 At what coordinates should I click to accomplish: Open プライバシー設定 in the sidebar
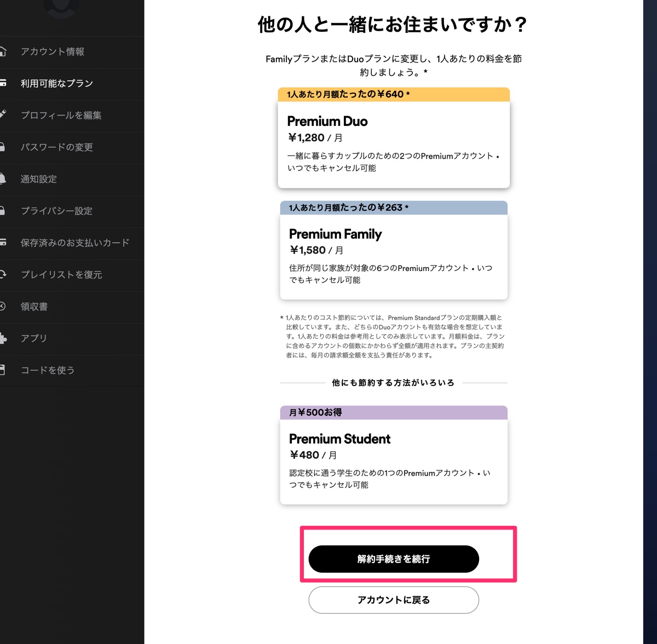pos(56,211)
